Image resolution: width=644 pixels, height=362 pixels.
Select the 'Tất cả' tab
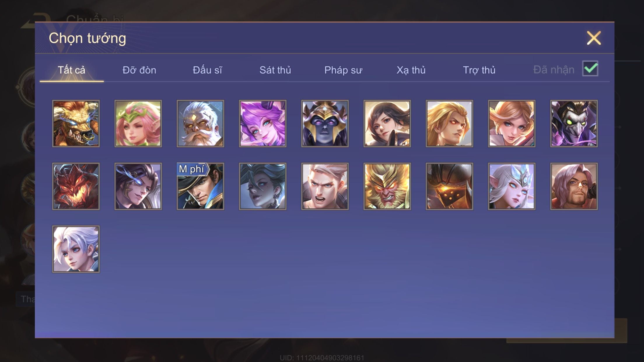(x=71, y=70)
